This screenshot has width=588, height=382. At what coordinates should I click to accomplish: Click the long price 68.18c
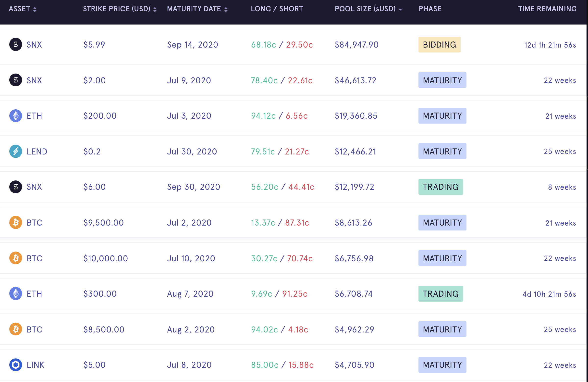(x=264, y=45)
